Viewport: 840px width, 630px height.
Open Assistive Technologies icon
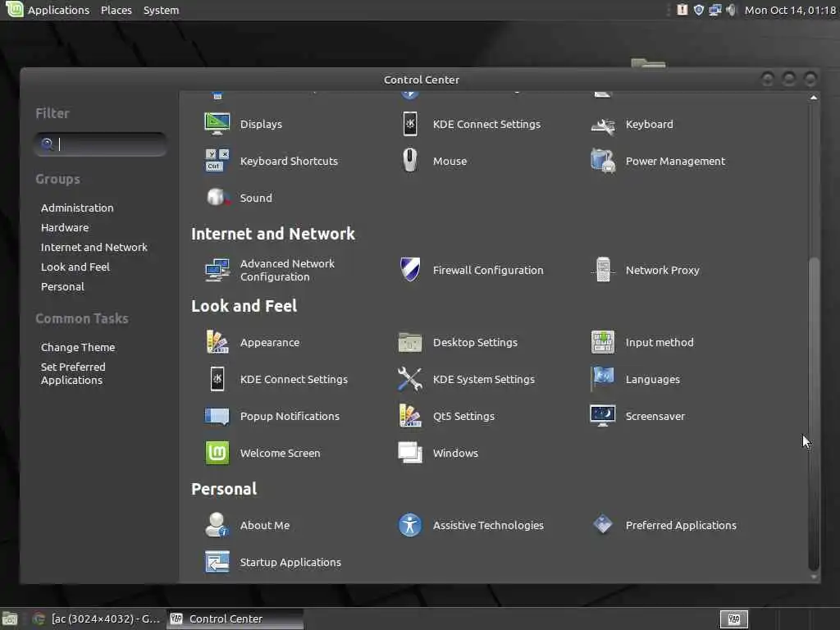click(410, 525)
